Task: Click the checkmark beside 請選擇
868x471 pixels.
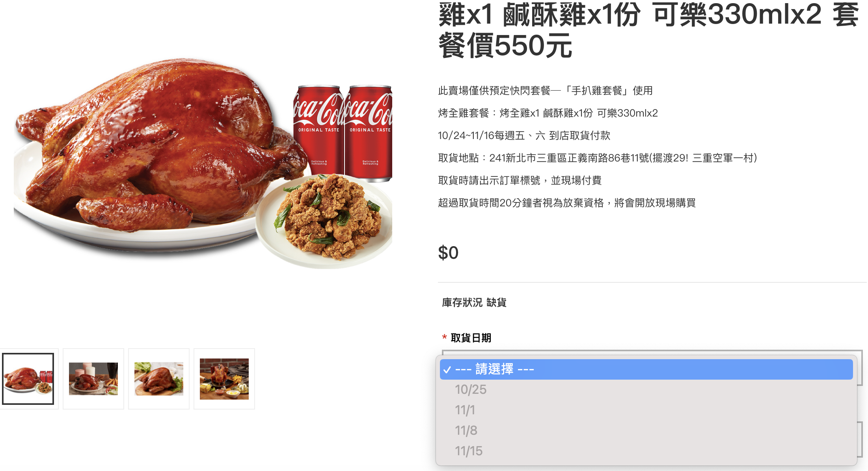Action: pos(447,370)
